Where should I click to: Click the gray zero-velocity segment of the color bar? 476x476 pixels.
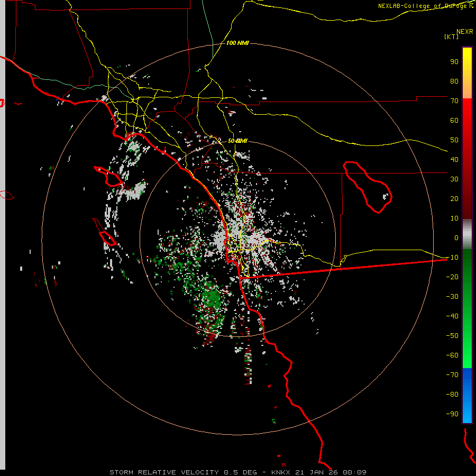[467, 234]
